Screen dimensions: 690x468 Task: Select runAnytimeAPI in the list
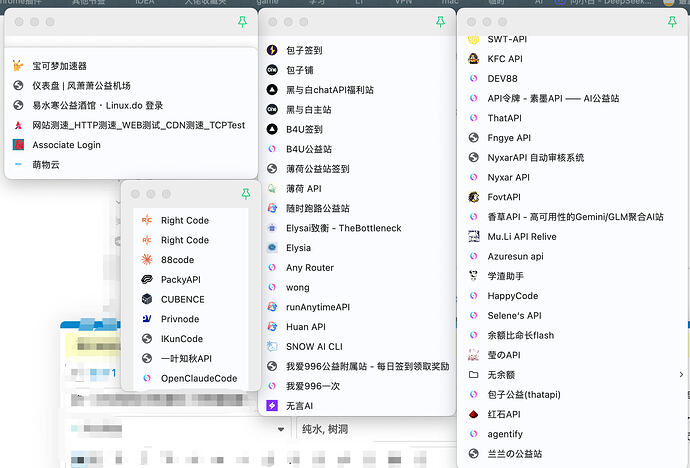(x=318, y=307)
